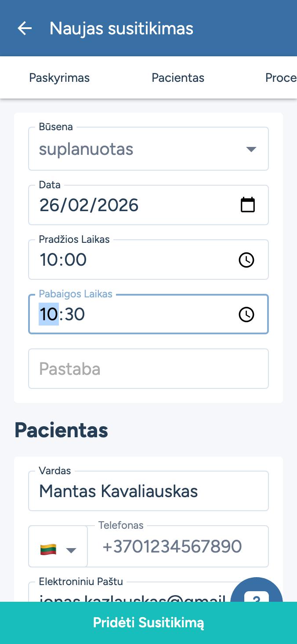Switch to the Pacientas tab

point(178,78)
